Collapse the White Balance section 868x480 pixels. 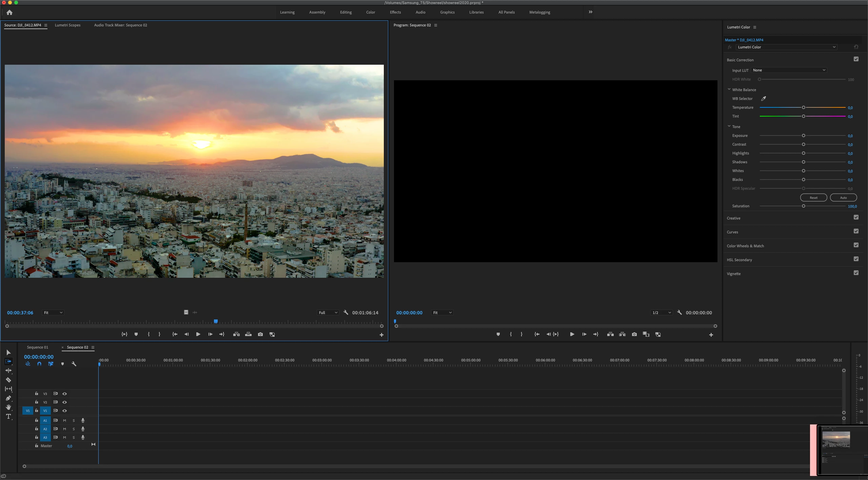[x=729, y=89]
